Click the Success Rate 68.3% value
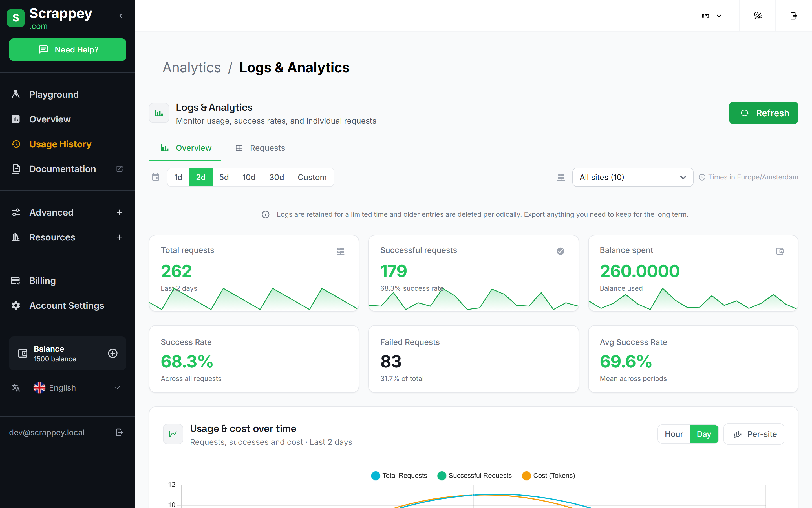This screenshot has width=812, height=508. 187,362
